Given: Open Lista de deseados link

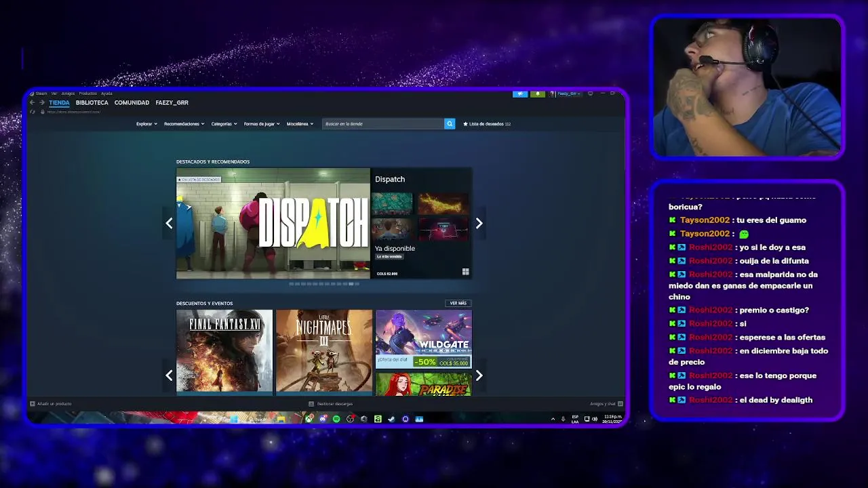Looking at the screenshot, I should [x=487, y=124].
